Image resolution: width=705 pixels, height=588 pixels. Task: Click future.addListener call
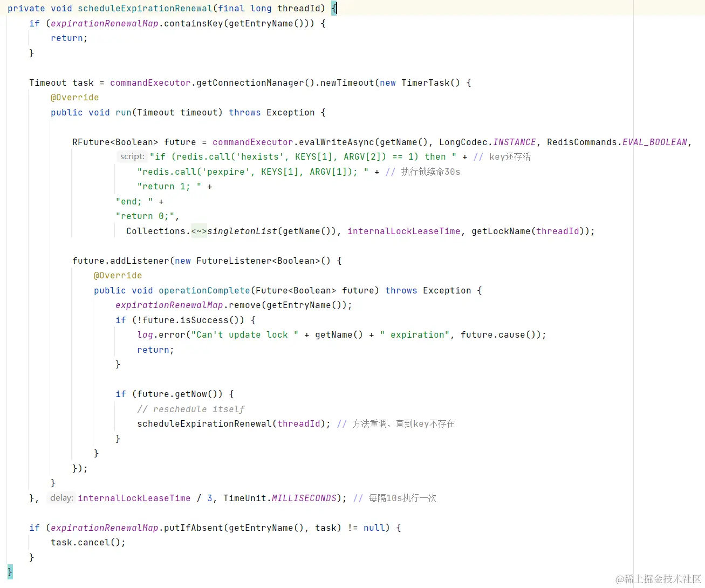pos(121,261)
